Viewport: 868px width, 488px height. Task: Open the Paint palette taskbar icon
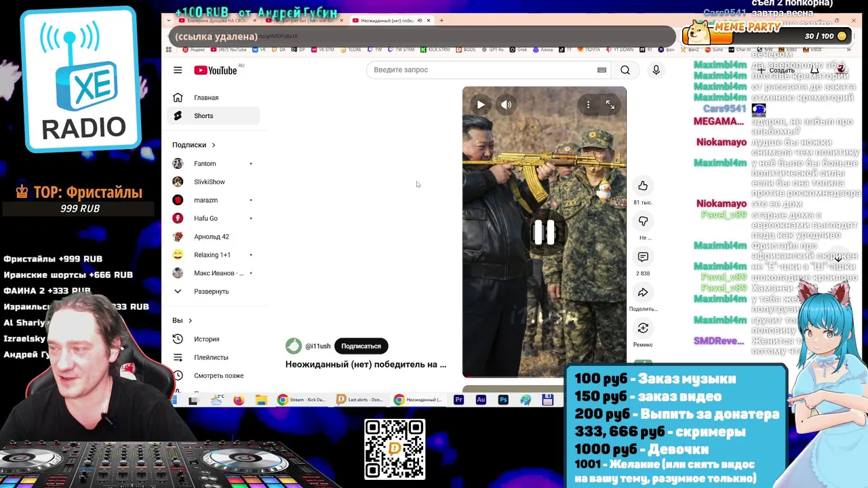(x=525, y=400)
